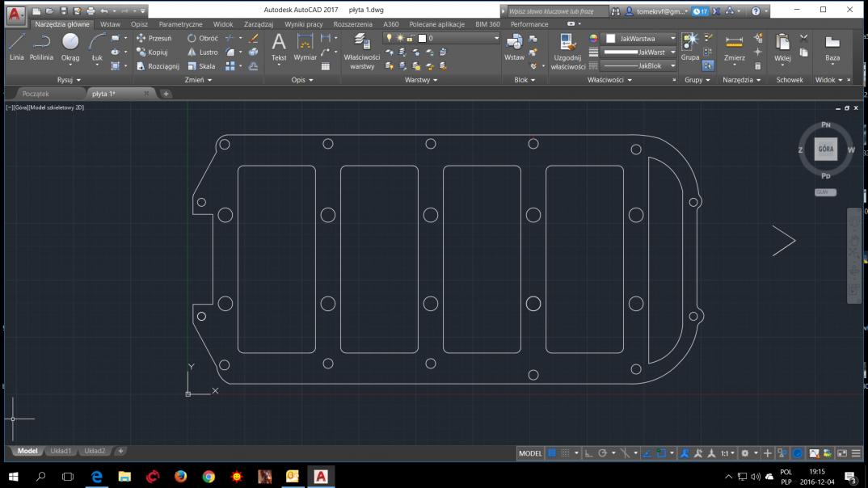Toggle ortho mode in the status bar
The width and height of the screenshot is (868, 488).
pyautogui.click(x=588, y=453)
